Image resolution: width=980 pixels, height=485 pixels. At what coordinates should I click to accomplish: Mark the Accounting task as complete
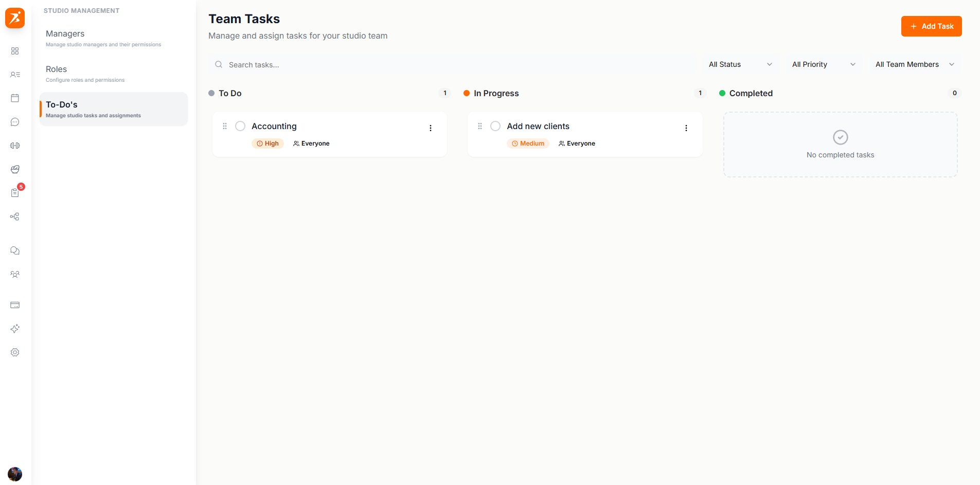240,126
